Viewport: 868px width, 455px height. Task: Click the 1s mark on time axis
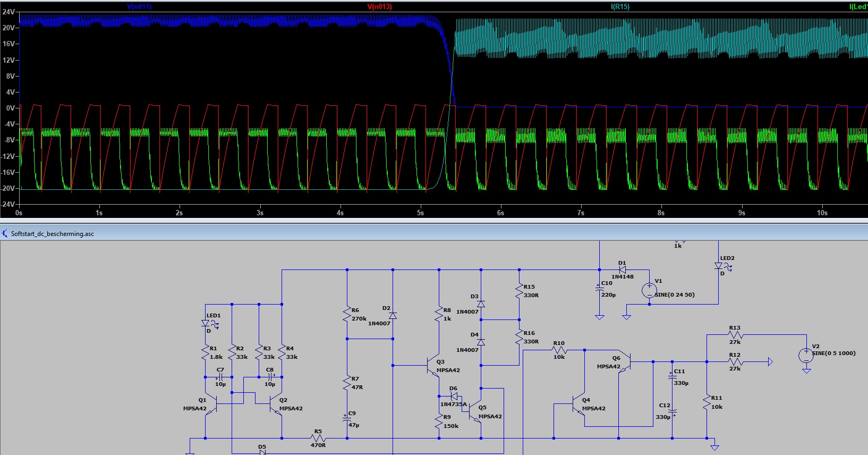[99, 213]
